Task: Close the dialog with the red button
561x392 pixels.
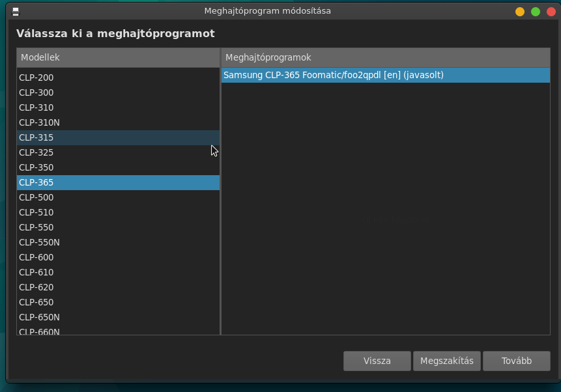Action: [x=551, y=12]
